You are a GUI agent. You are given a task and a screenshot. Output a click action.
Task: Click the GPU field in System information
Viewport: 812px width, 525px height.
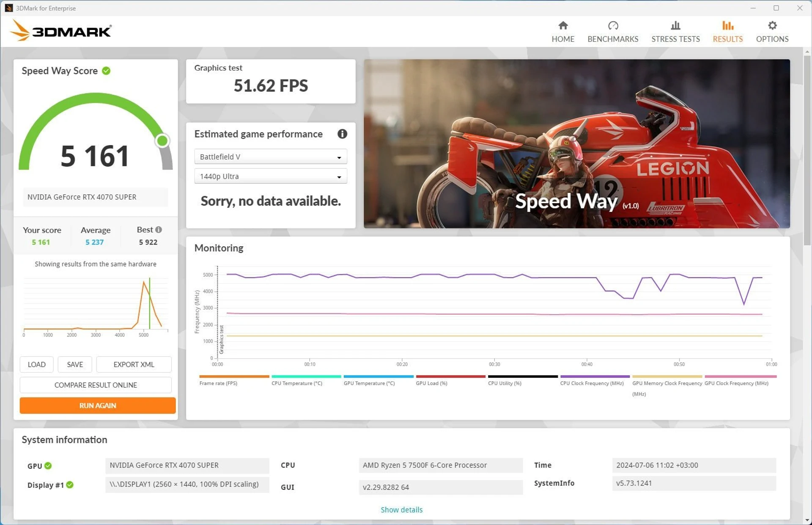coord(187,465)
